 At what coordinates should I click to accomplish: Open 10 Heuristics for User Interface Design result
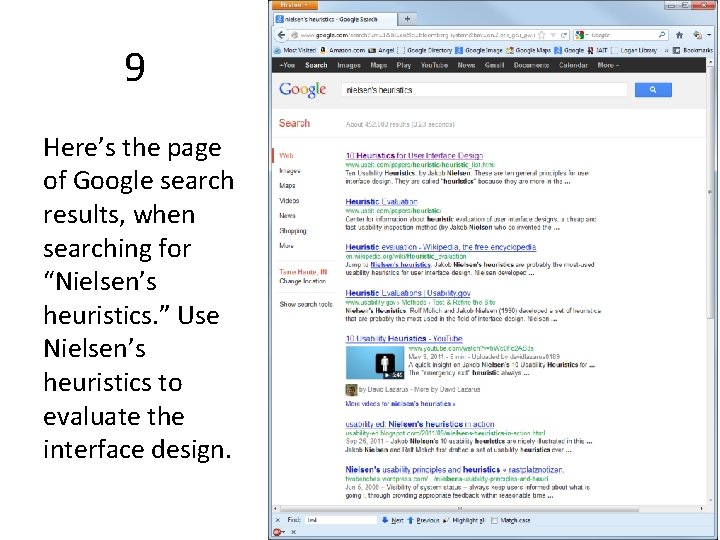414,155
